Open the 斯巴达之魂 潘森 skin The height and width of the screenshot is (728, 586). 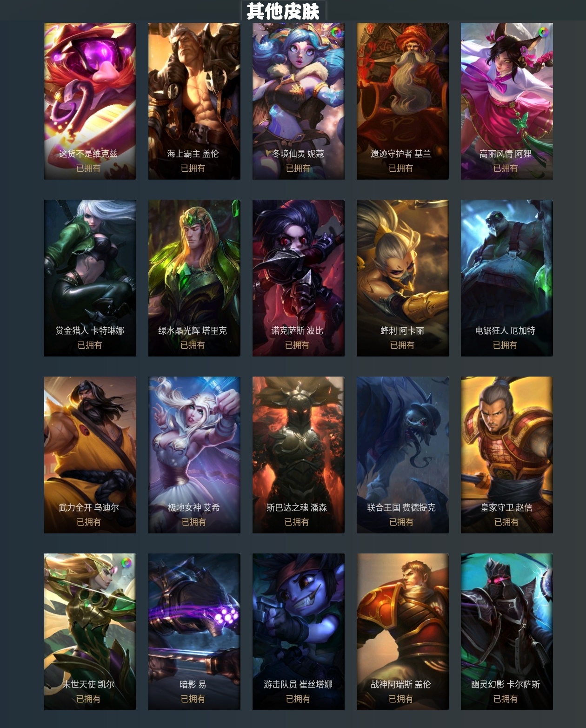pos(299,455)
